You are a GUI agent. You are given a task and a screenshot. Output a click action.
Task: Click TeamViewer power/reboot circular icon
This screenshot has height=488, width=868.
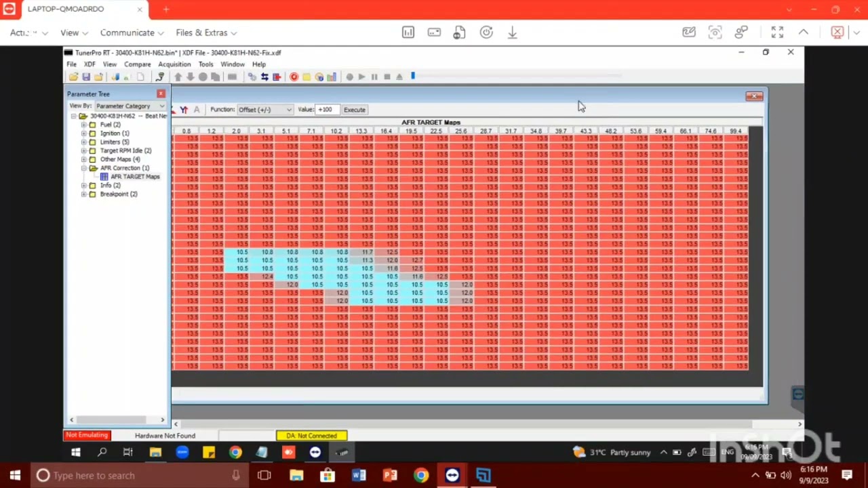pos(486,33)
